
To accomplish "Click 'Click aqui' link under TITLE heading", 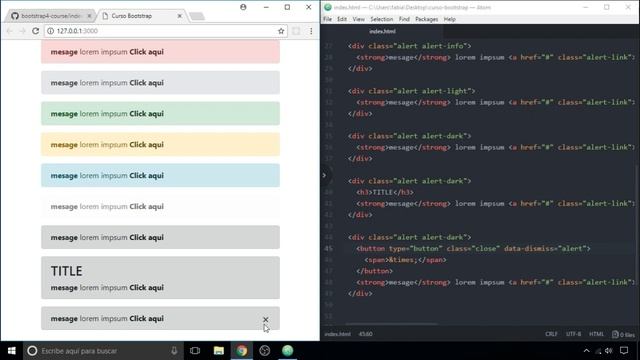I will tap(147, 288).
